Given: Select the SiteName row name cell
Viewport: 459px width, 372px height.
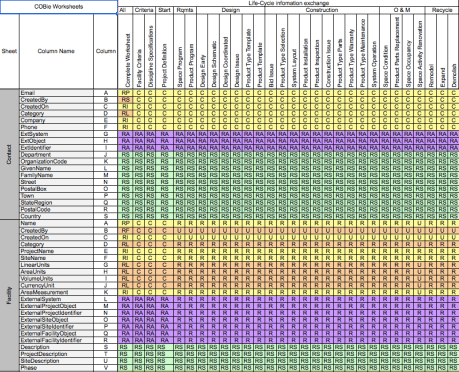Looking at the screenshot, I should click(56, 258).
